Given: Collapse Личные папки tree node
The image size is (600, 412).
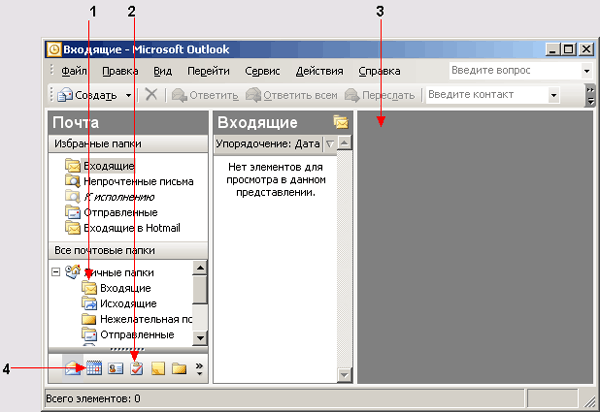Looking at the screenshot, I should click(56, 272).
